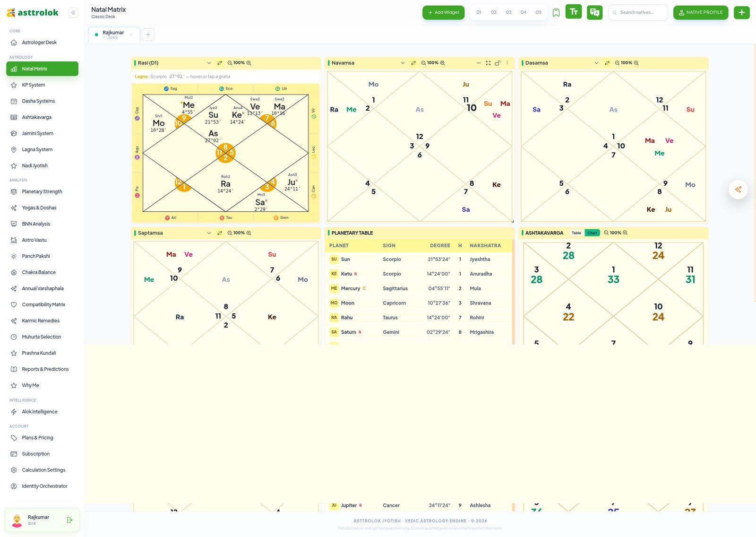Click the asttrolok logo
Viewport: 756px width, 537px height.
33,13
